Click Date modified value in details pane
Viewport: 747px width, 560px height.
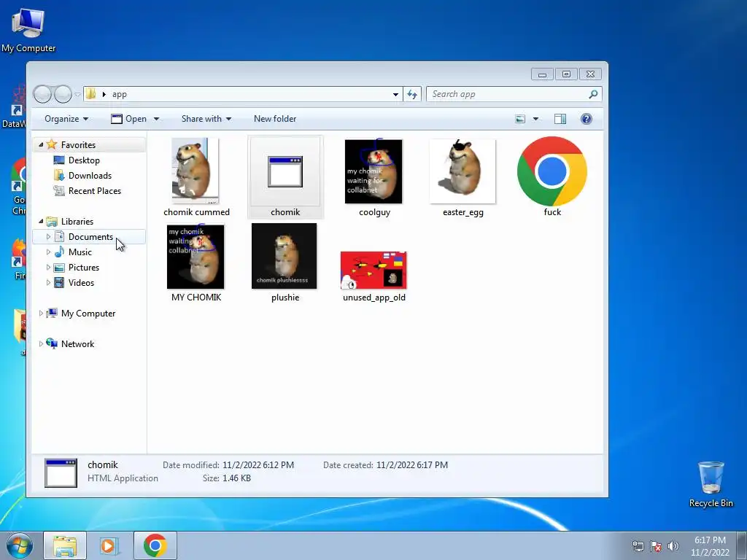[258, 464]
